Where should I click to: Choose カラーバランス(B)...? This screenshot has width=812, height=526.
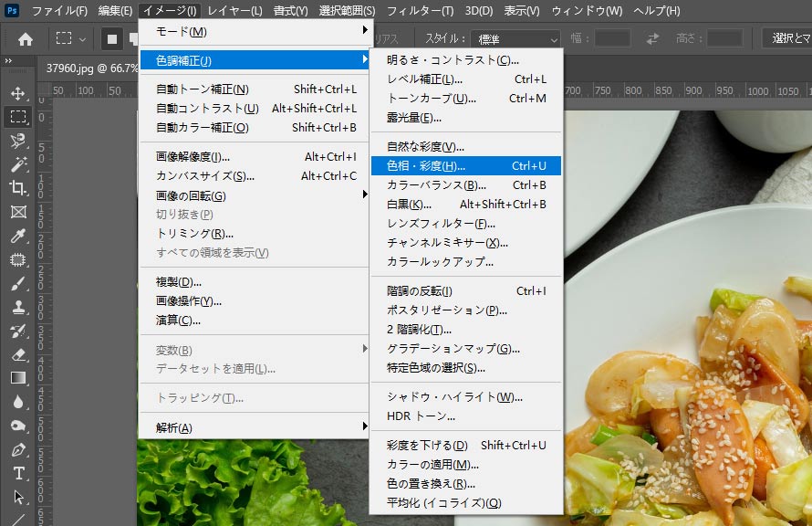click(466, 185)
